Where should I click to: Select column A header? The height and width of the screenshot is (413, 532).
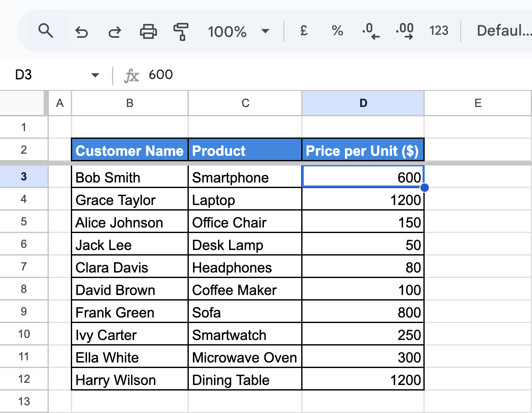[60, 103]
